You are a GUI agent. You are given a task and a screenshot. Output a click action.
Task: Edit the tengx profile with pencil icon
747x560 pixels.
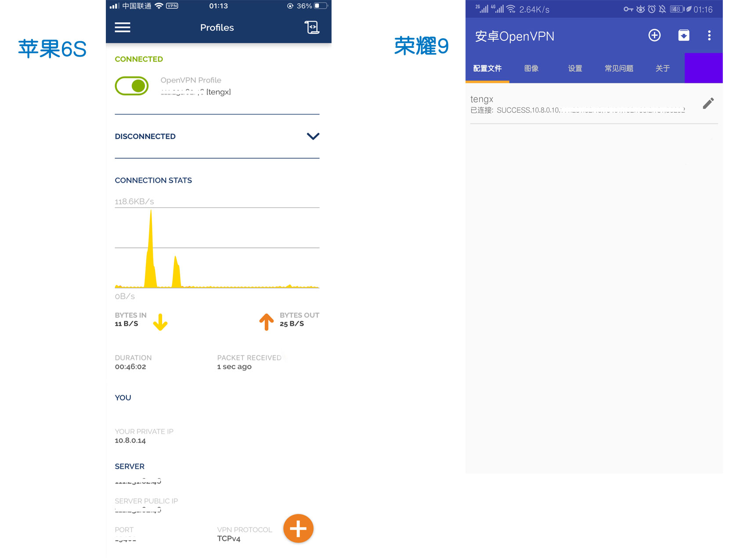tap(708, 104)
